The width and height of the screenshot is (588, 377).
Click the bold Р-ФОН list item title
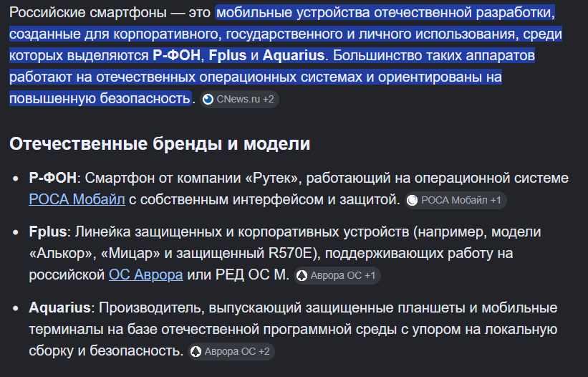coord(52,178)
